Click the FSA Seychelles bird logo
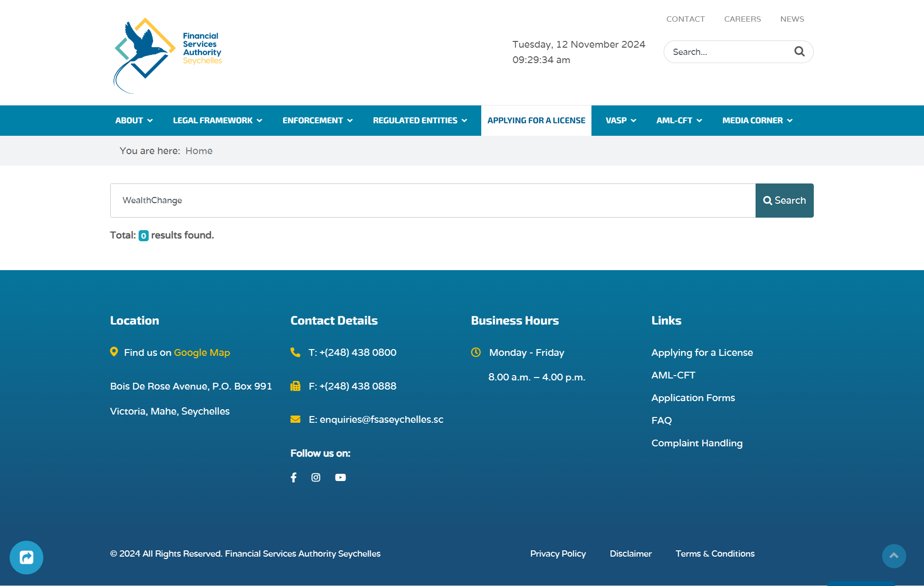The width and height of the screenshot is (924, 586). [167, 55]
